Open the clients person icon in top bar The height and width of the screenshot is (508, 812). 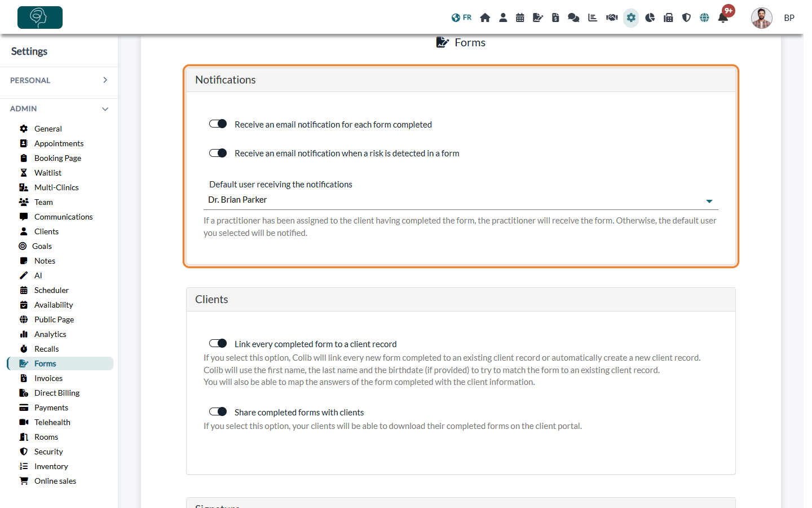coord(503,17)
